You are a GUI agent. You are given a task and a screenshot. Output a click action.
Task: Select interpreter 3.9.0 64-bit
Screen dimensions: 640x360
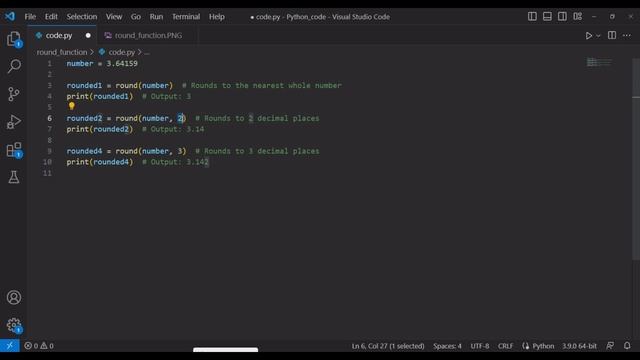click(x=579, y=346)
